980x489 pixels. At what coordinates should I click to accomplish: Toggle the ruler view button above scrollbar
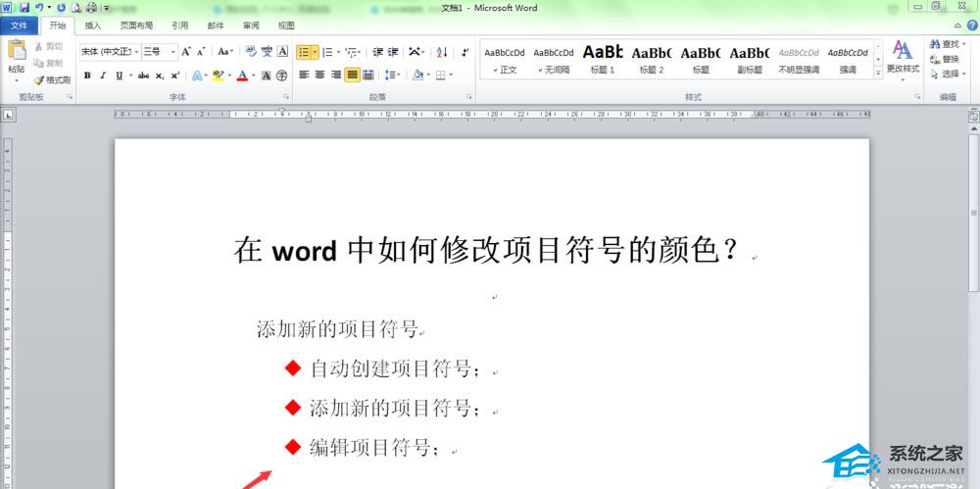pyautogui.click(x=974, y=115)
